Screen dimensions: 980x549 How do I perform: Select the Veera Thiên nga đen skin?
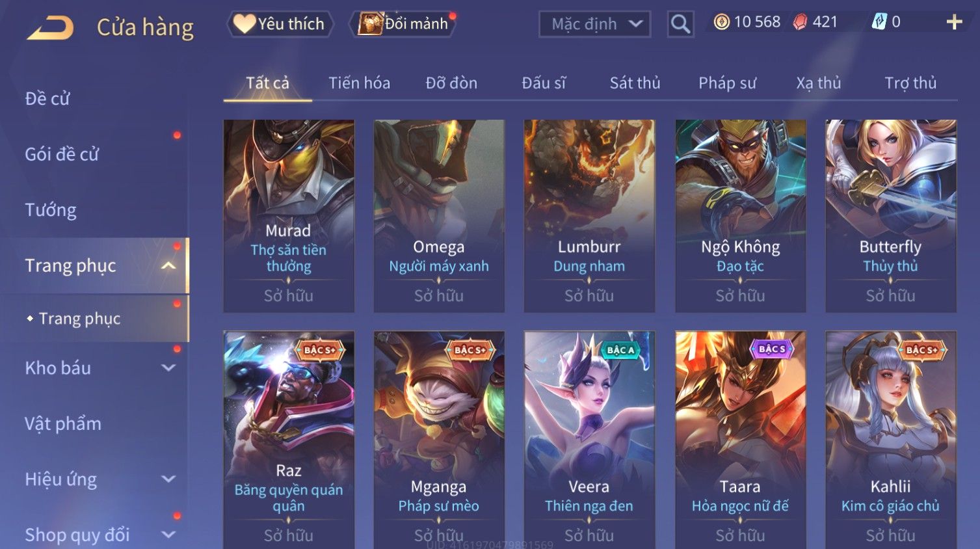[x=589, y=440]
